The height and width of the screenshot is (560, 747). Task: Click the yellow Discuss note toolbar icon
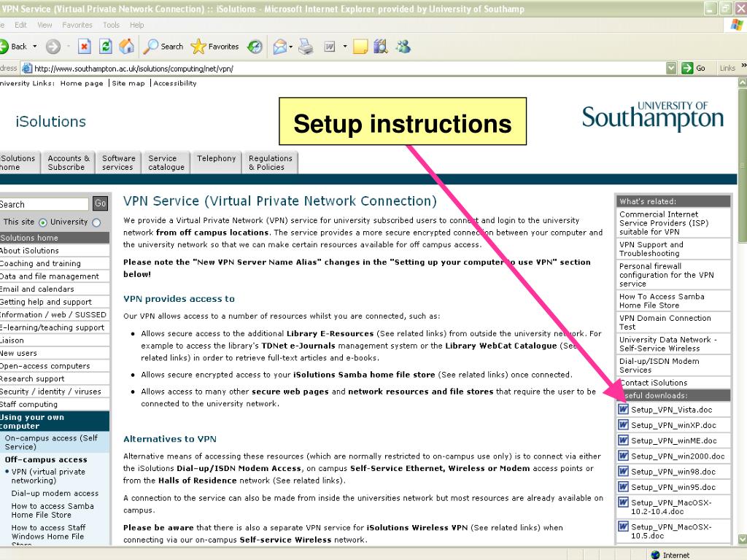[360, 46]
